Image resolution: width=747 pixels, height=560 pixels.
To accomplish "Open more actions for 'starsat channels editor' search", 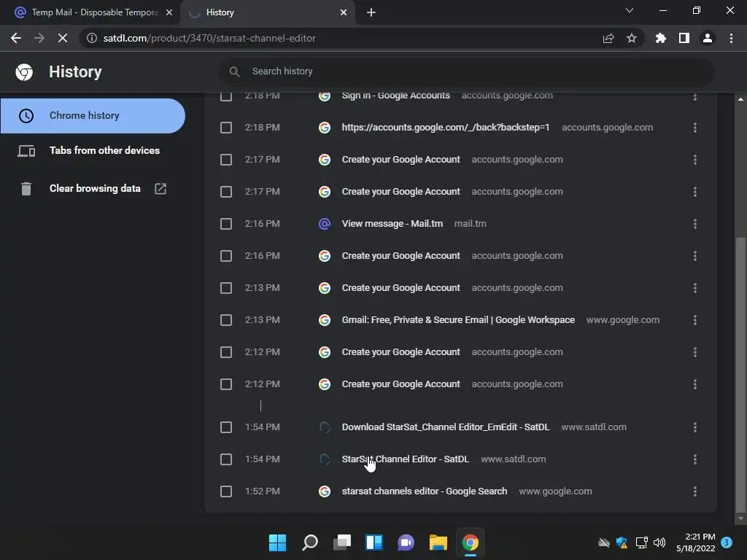I will point(695,491).
